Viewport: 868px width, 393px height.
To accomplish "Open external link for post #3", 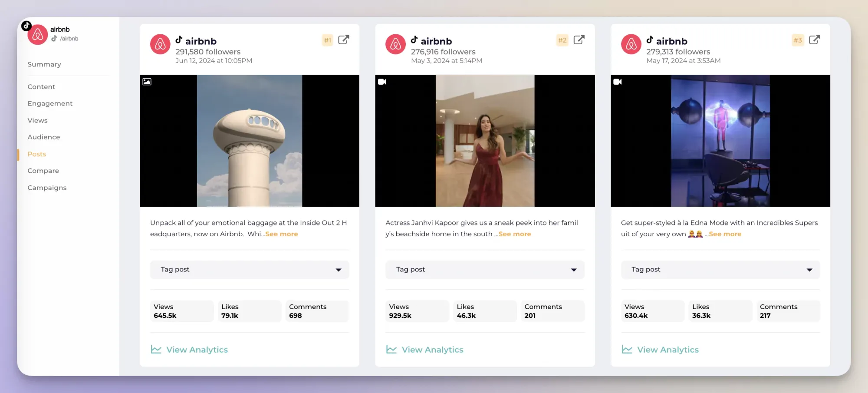I will point(814,40).
